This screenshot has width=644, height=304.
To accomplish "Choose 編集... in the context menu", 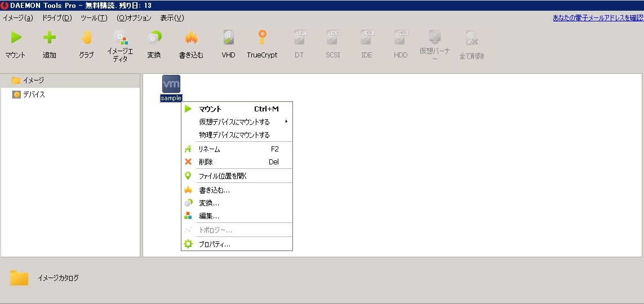I will (x=237, y=216).
